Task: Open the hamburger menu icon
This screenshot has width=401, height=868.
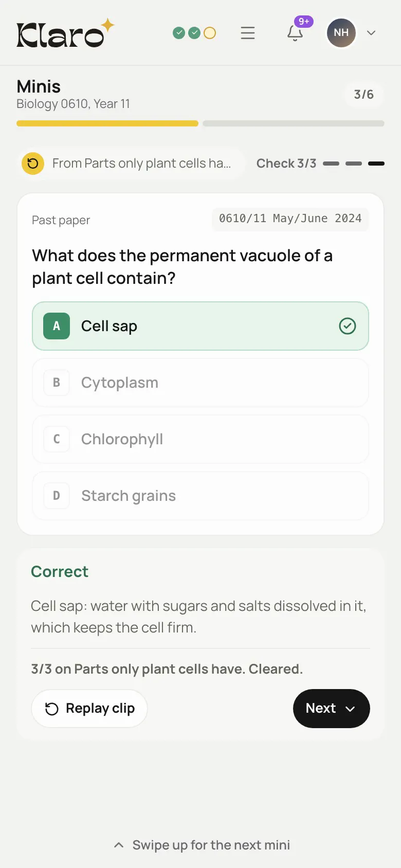Action: coord(248,33)
